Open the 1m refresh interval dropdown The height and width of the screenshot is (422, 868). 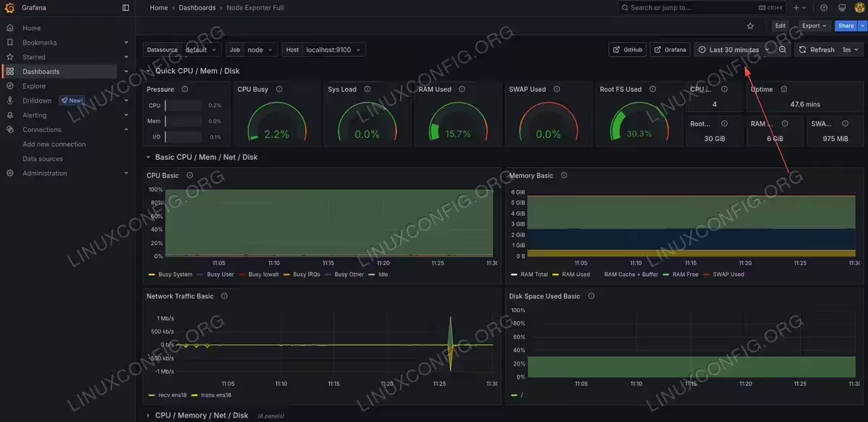pyautogui.click(x=850, y=50)
